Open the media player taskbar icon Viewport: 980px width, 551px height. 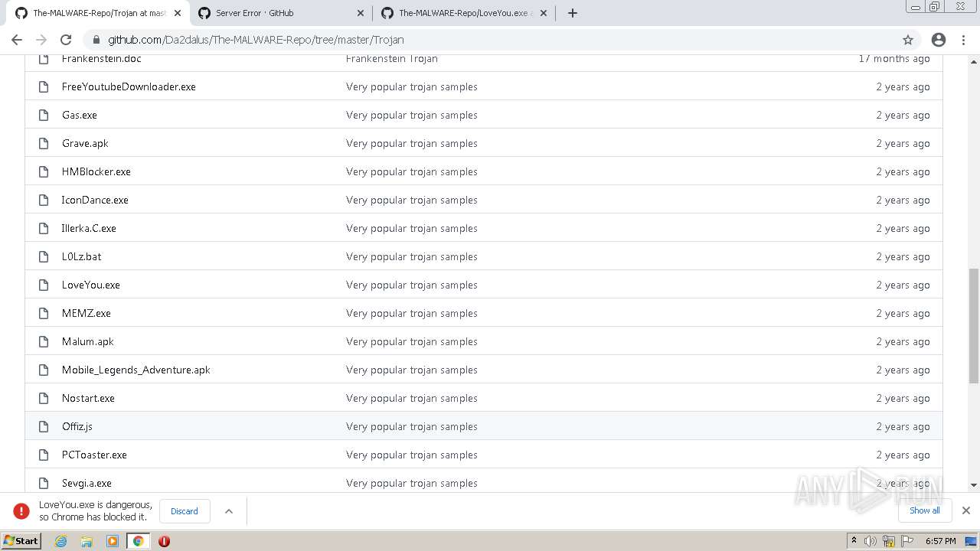113,541
